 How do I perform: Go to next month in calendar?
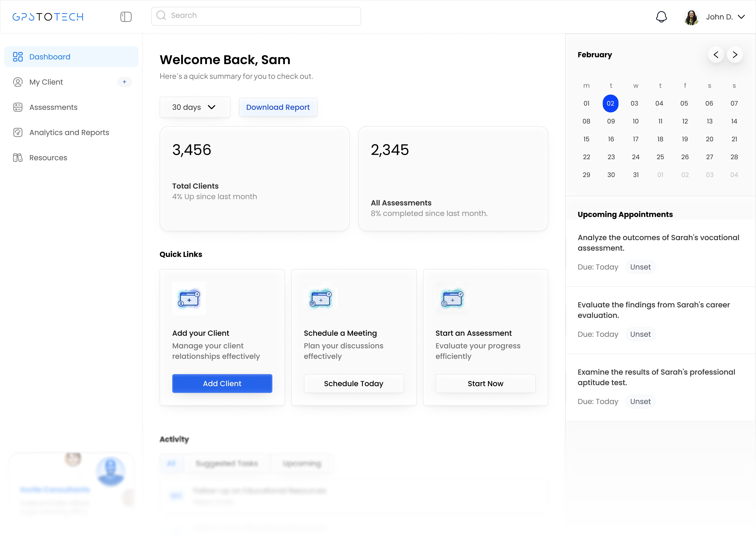coord(735,55)
